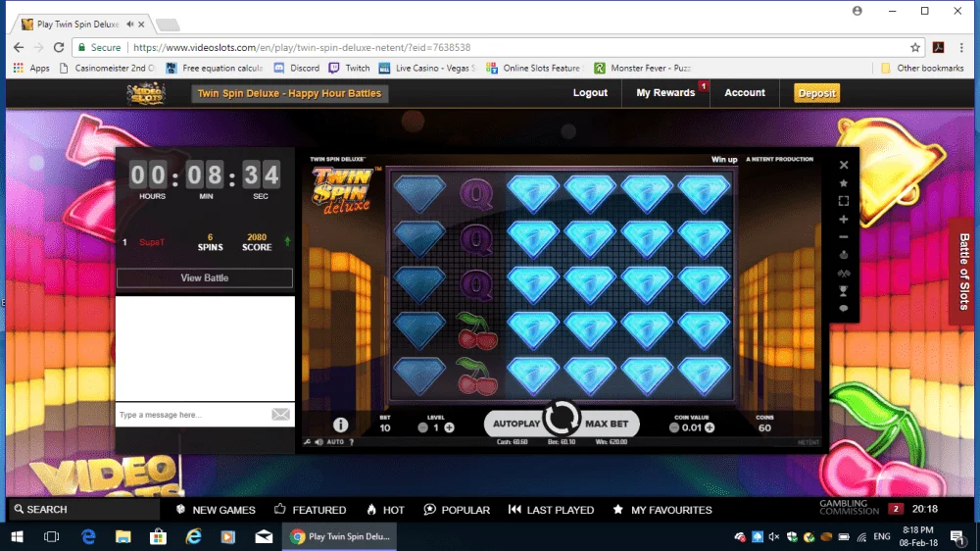Open the Battle of Slots side tab
The image size is (980, 551).
click(x=963, y=271)
